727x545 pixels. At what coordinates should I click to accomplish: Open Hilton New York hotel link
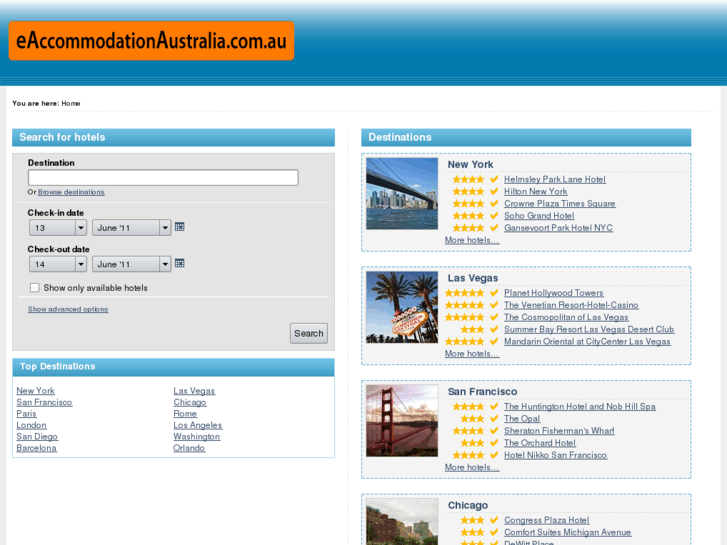coord(536,191)
